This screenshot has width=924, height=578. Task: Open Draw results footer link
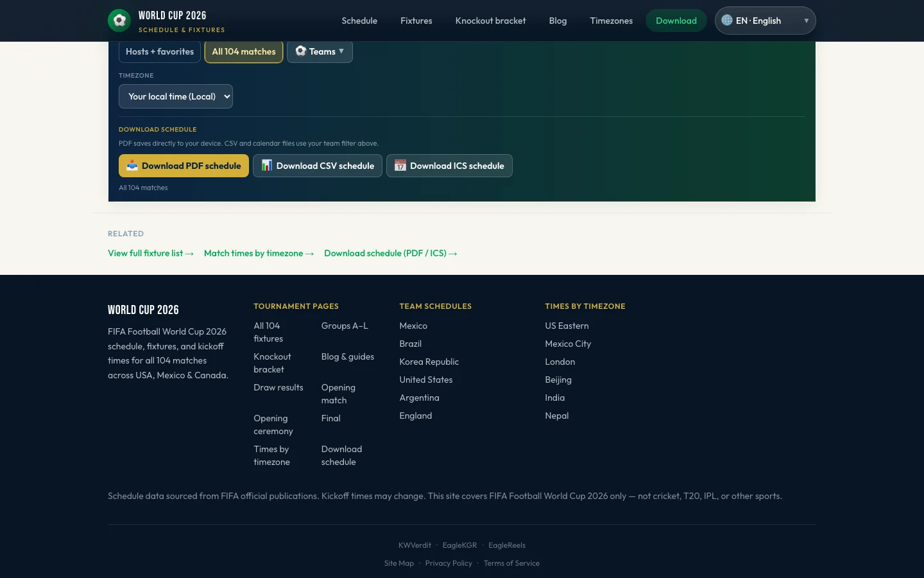point(278,387)
